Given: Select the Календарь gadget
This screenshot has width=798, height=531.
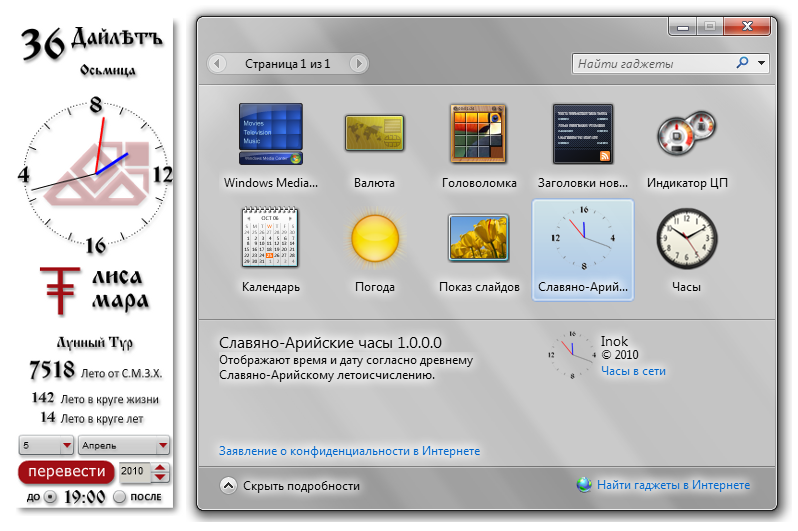Looking at the screenshot, I should click(x=270, y=250).
